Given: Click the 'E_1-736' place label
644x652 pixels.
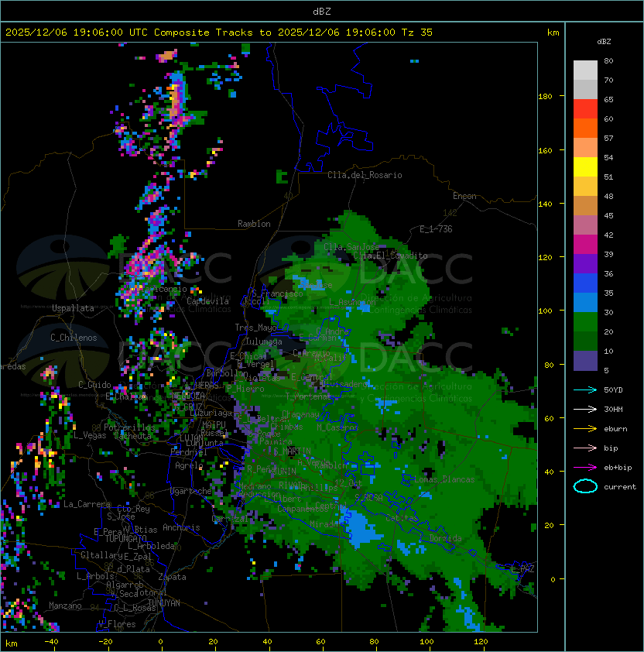Looking at the screenshot, I should pyautogui.click(x=436, y=229).
